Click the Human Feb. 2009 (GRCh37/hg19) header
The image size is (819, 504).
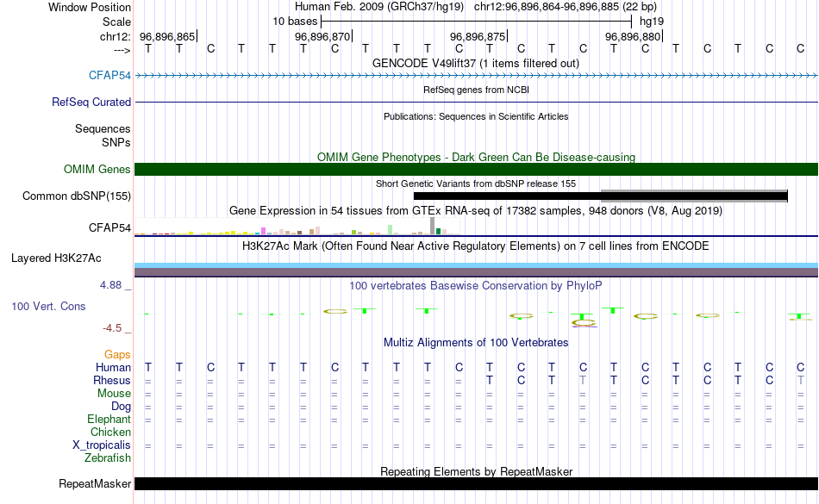(379, 7)
